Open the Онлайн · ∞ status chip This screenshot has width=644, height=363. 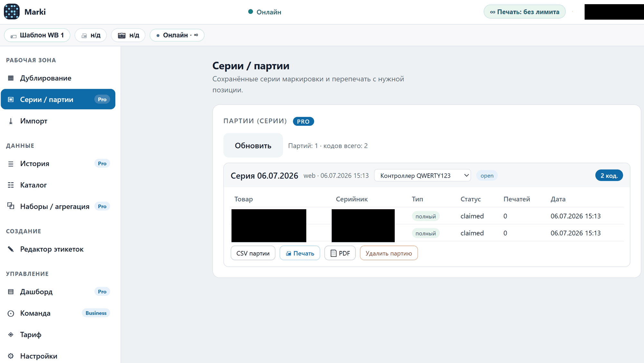pyautogui.click(x=177, y=35)
